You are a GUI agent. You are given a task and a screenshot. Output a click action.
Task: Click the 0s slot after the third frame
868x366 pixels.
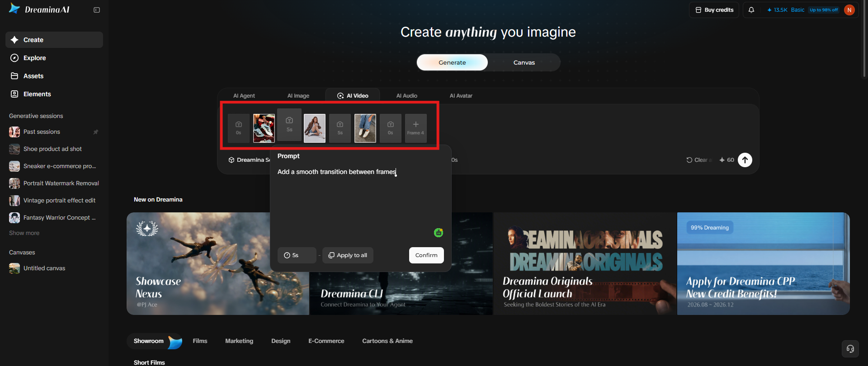391,128
